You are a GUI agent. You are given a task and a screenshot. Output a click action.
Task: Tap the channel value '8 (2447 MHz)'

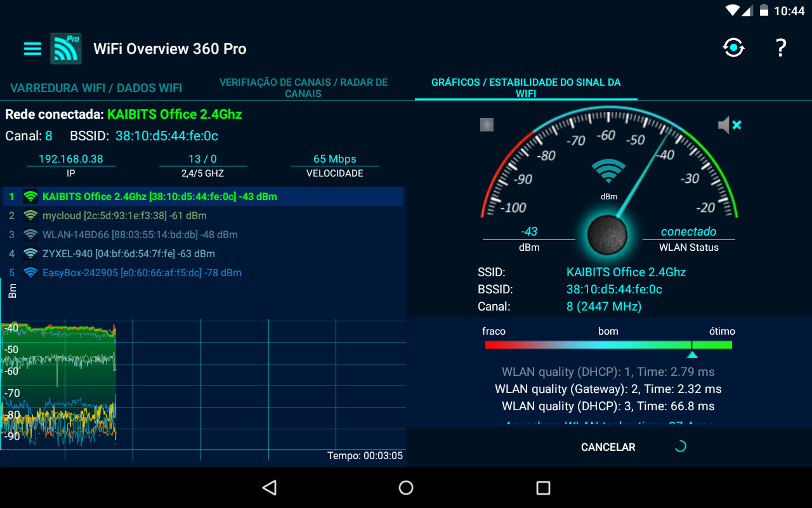[604, 307]
